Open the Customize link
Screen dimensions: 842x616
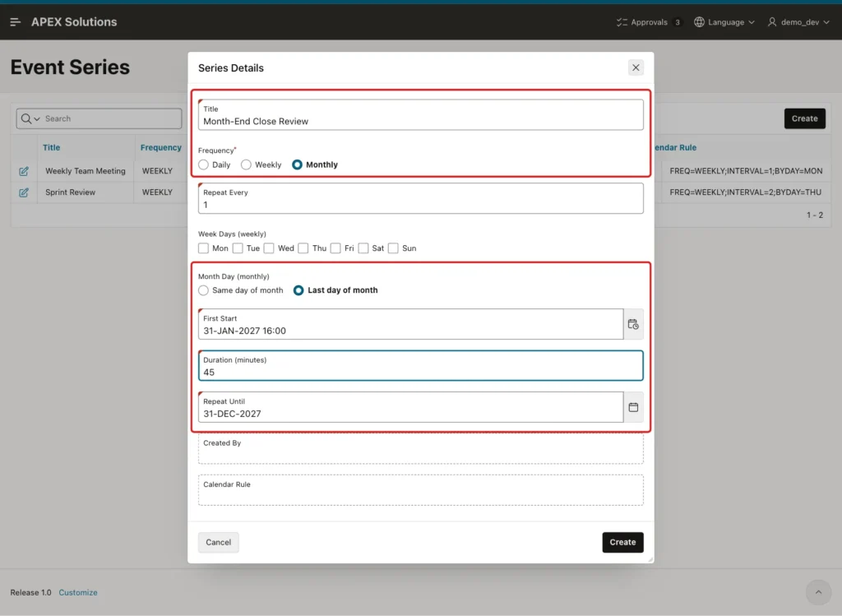point(78,592)
